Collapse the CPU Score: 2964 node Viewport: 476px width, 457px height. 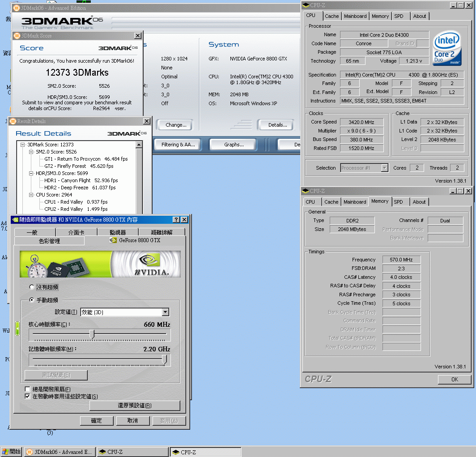click(x=31, y=195)
